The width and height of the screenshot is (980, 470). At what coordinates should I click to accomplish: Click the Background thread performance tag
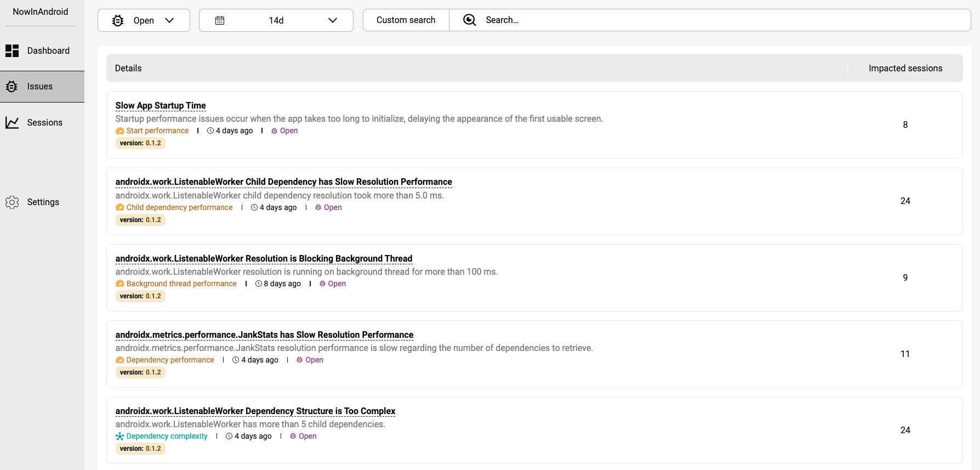pyautogui.click(x=181, y=284)
